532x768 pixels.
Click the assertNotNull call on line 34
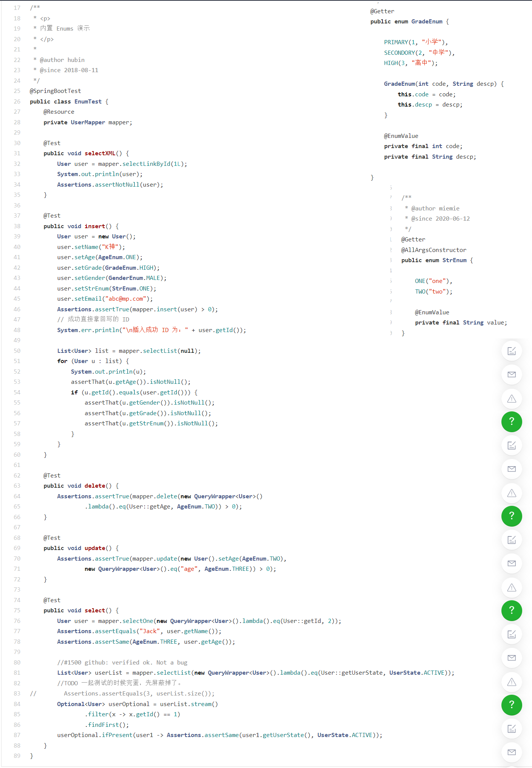tap(117, 185)
